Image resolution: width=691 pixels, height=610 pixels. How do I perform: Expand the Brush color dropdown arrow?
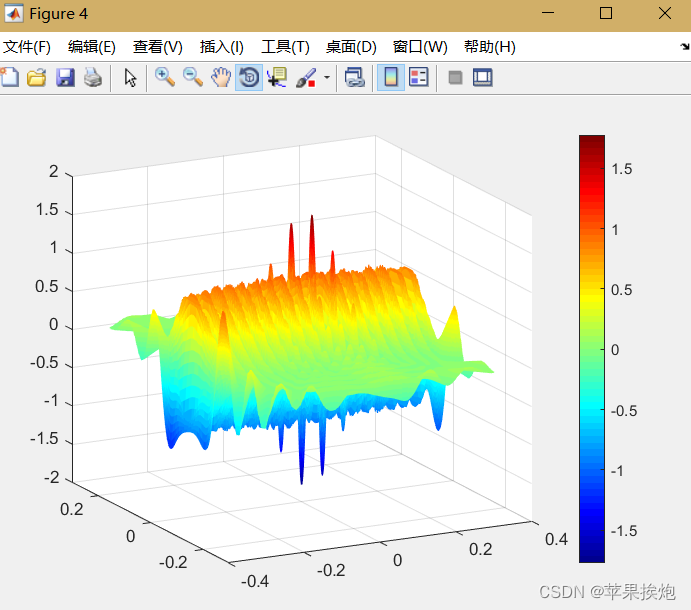[327, 78]
